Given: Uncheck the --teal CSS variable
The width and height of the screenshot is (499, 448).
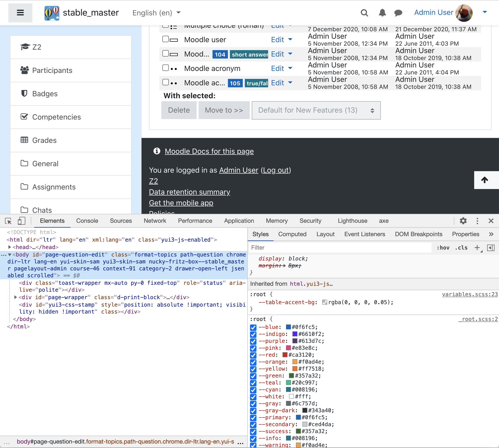Looking at the screenshot, I should (x=253, y=383).
